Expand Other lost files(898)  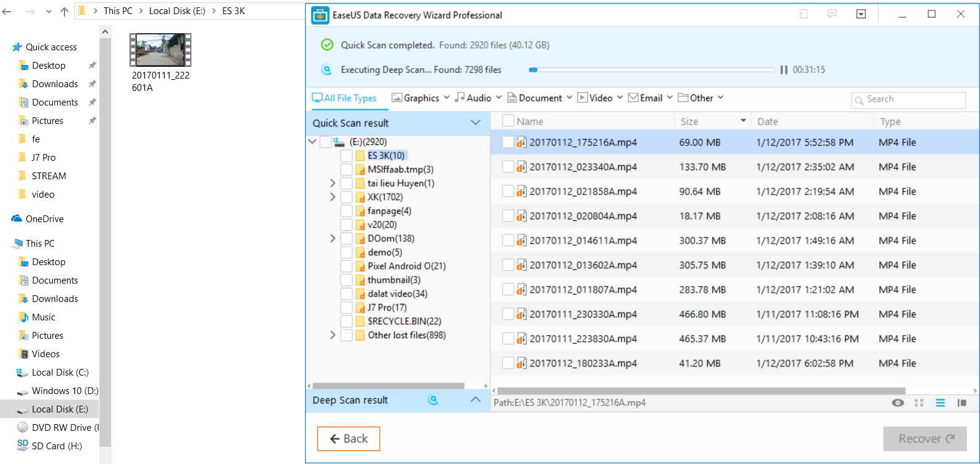[x=333, y=335]
